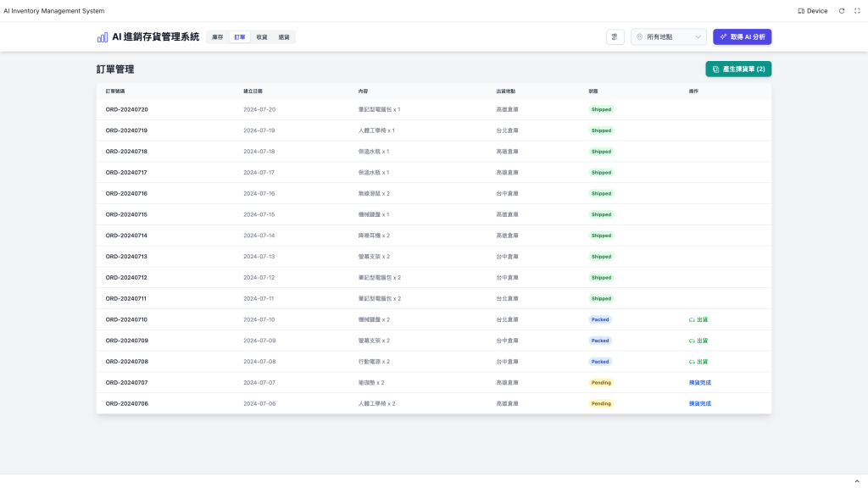Click 出貨 for order ORD-20240710
The height and width of the screenshot is (488, 868).
click(x=698, y=319)
